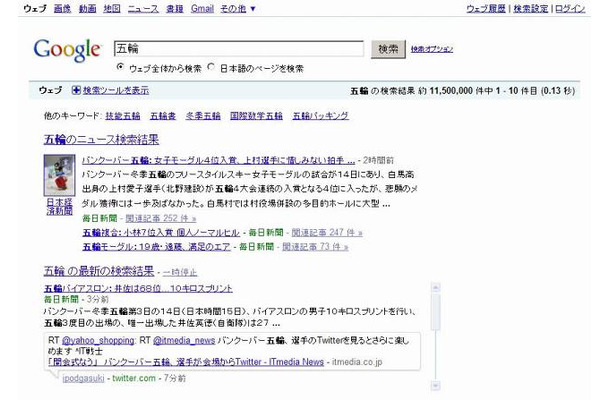Open @yahoo_shopping Twitter handle
Image resolution: width=610 pixels, height=400 pixels.
point(98,340)
